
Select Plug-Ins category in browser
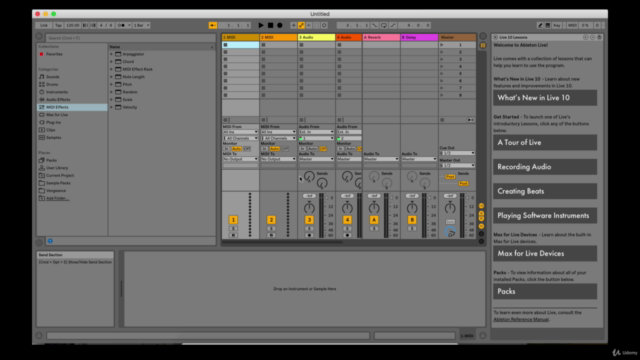click(x=53, y=122)
